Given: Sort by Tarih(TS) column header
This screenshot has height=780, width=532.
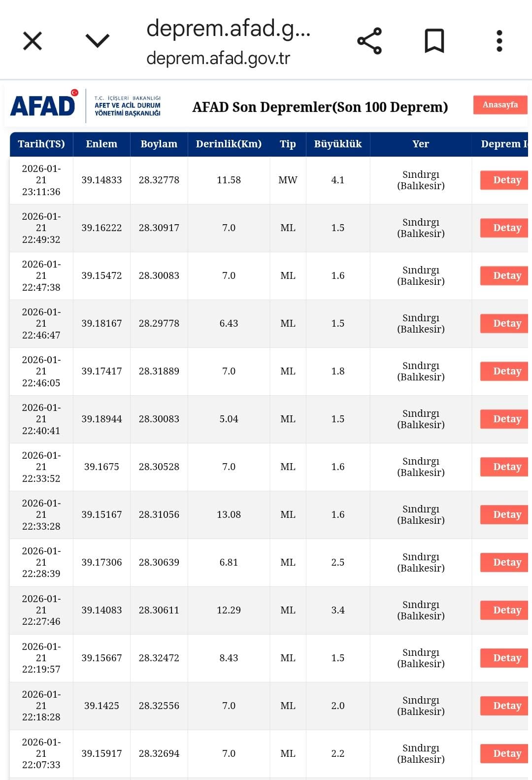Looking at the screenshot, I should pyautogui.click(x=41, y=144).
